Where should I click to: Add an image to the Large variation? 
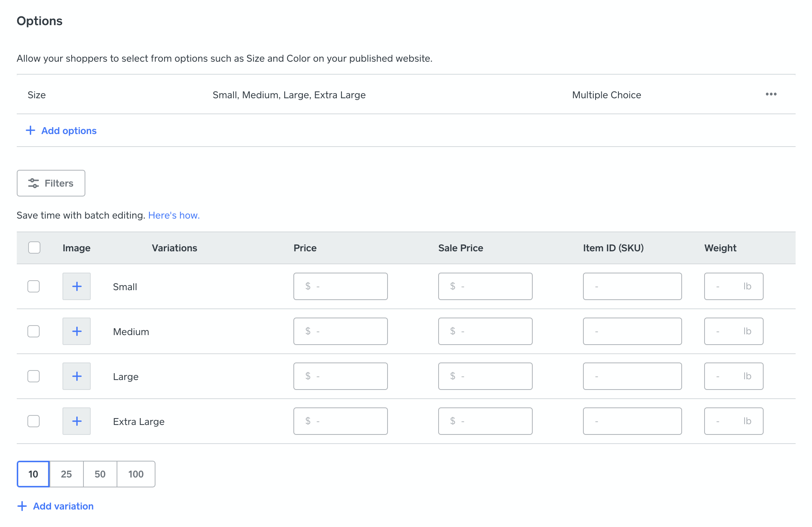point(76,376)
